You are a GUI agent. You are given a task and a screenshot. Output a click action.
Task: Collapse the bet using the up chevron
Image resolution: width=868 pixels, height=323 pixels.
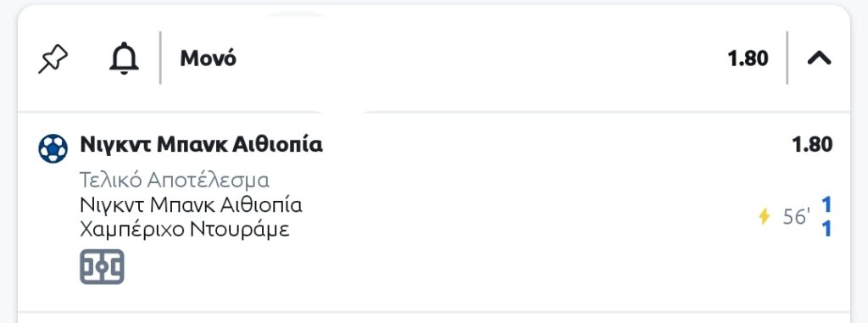pyautogui.click(x=820, y=58)
